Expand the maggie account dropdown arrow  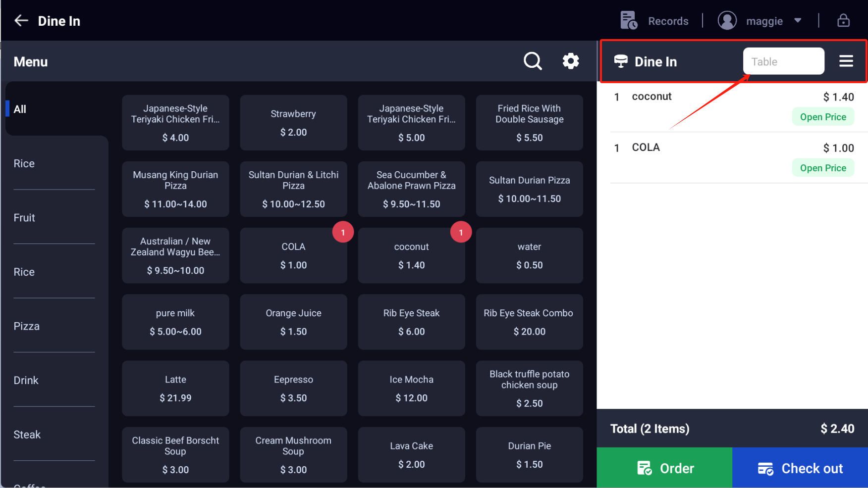point(798,20)
